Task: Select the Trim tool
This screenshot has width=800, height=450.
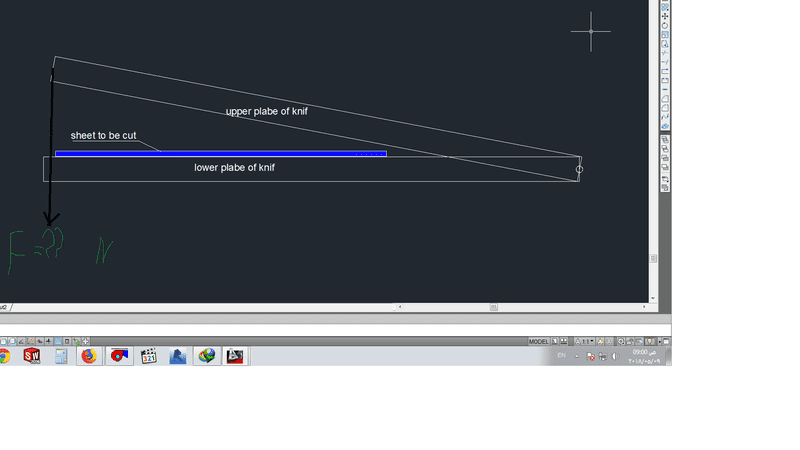Action: [x=665, y=53]
